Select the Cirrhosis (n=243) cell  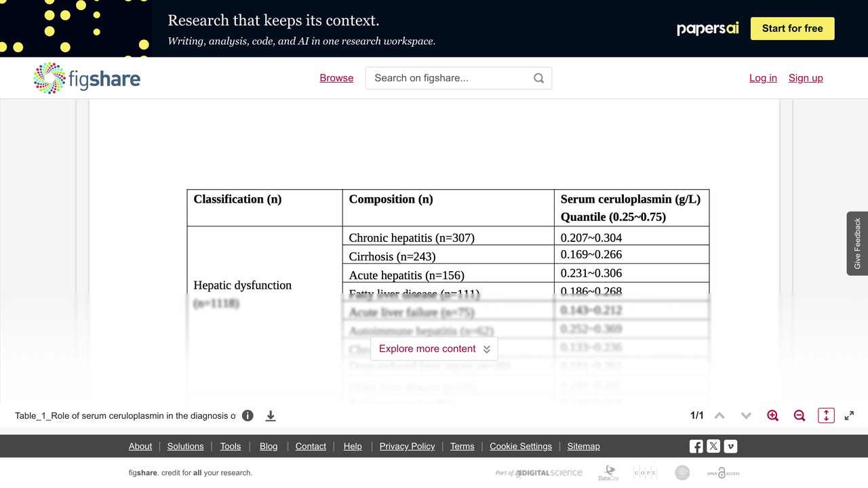tap(448, 254)
